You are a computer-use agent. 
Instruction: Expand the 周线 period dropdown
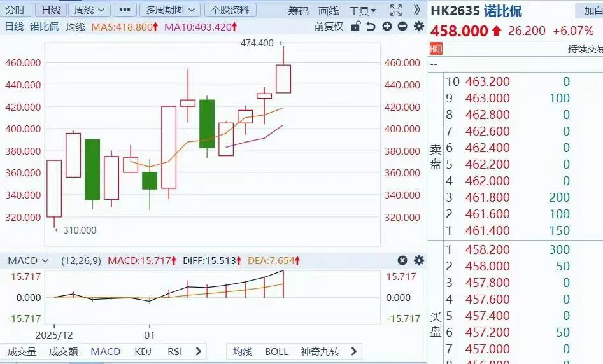(x=89, y=10)
